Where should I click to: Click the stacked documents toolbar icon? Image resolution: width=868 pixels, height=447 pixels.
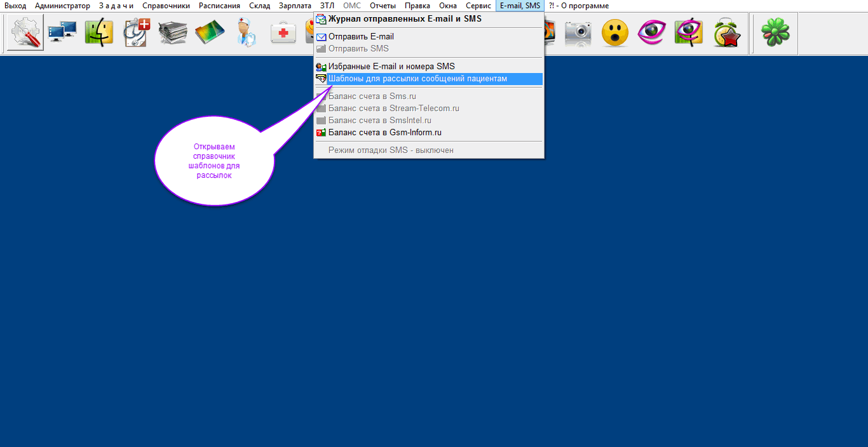coord(173,32)
